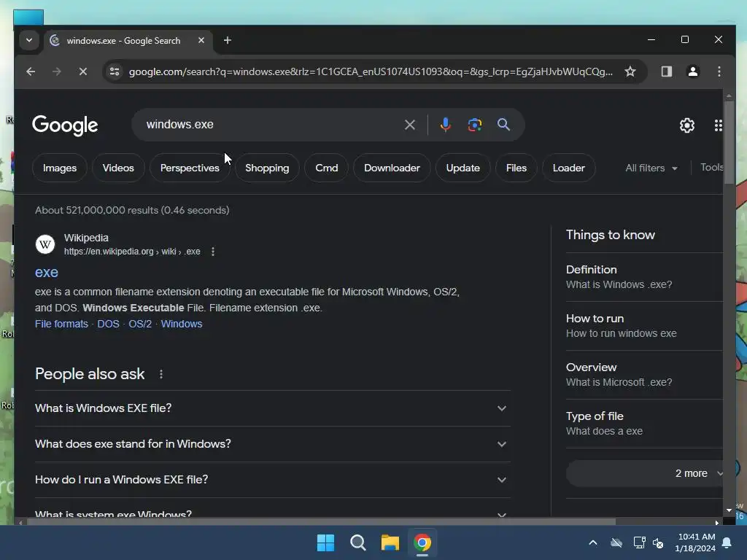
Task: Filter results by Perspectives
Action: [x=190, y=168]
